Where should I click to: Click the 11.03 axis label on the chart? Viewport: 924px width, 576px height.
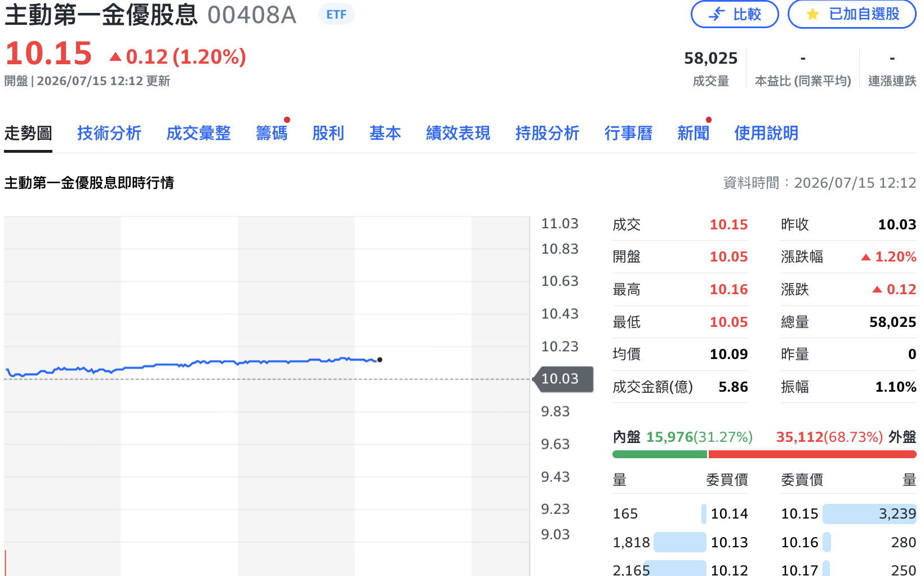[x=559, y=224]
